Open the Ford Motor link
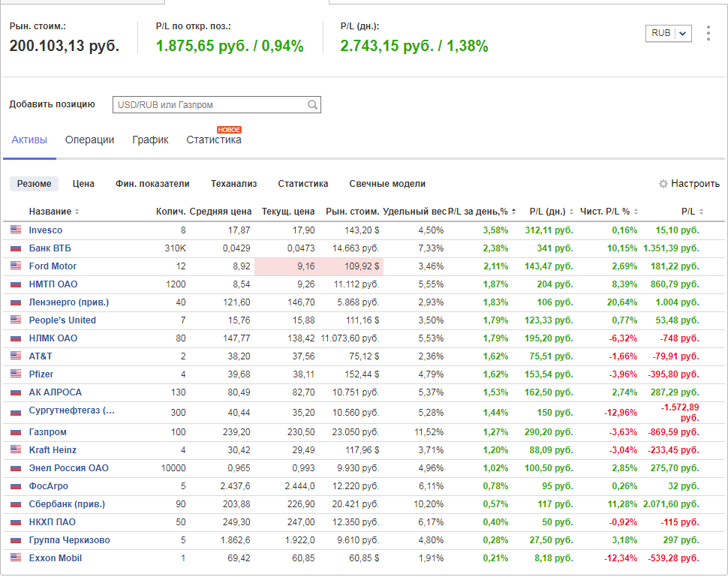The image size is (728, 577). point(53,266)
